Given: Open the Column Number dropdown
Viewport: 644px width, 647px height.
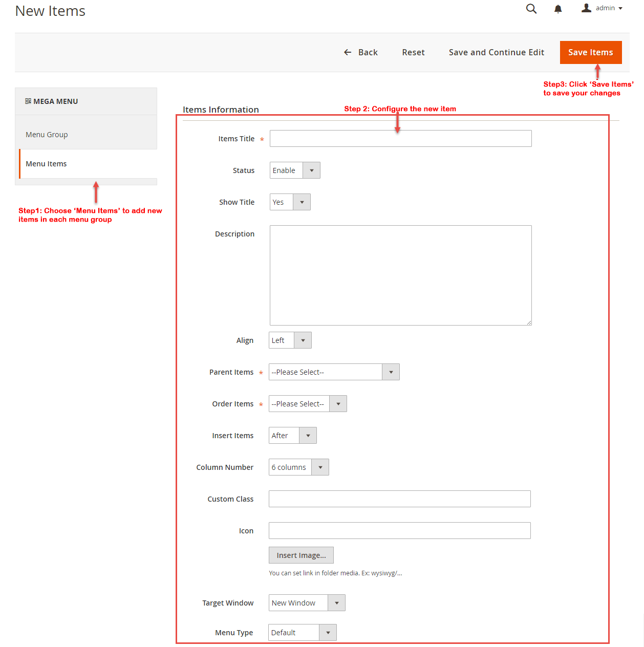Looking at the screenshot, I should [298, 467].
